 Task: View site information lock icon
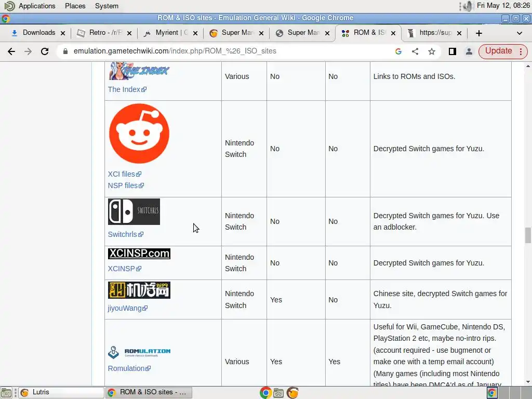(65, 51)
